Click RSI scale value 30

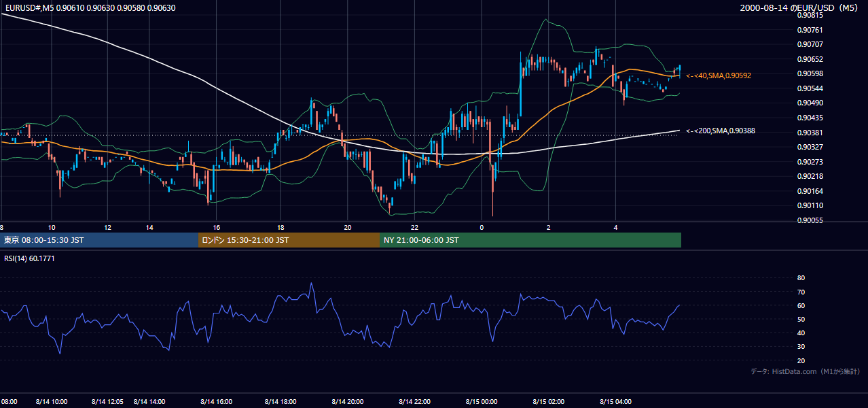pyautogui.click(x=801, y=346)
